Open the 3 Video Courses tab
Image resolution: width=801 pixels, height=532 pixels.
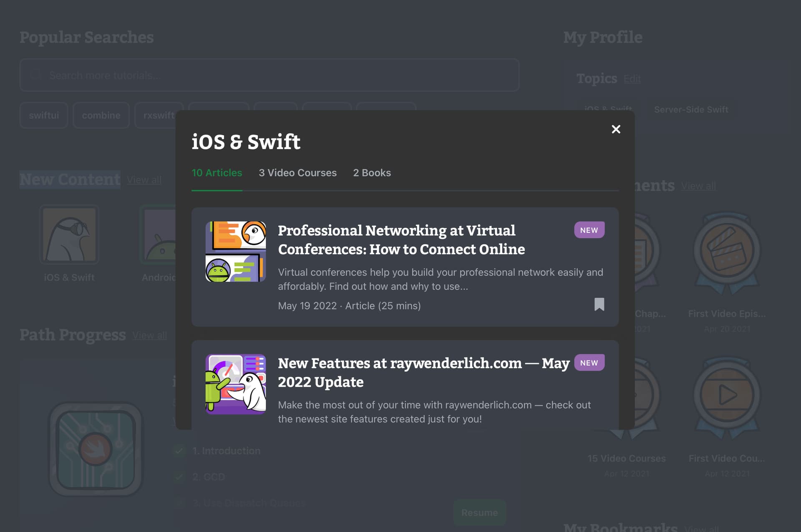click(297, 173)
